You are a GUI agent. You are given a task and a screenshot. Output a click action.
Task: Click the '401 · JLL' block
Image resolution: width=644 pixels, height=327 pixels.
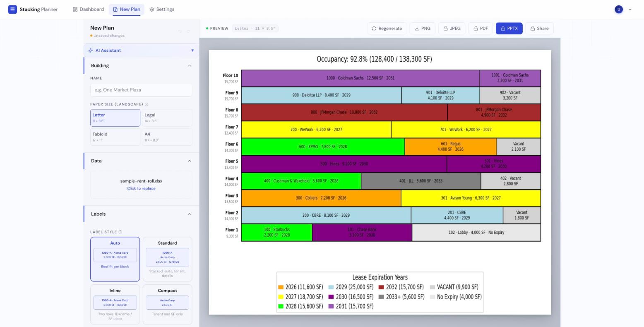[421, 181]
